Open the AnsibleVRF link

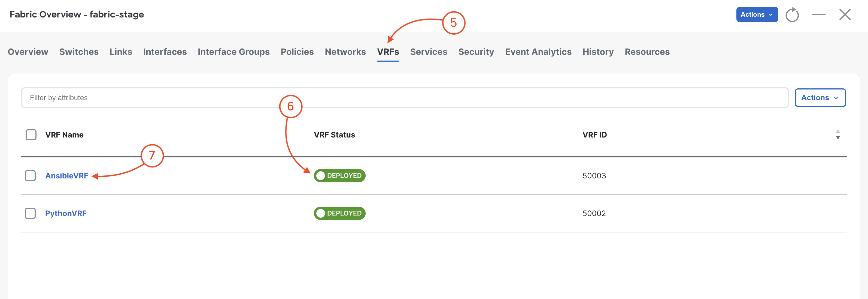pyautogui.click(x=67, y=175)
